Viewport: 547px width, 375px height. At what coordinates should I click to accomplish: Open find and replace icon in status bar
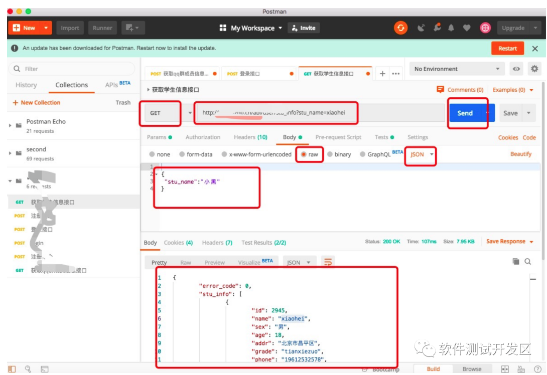(28, 369)
